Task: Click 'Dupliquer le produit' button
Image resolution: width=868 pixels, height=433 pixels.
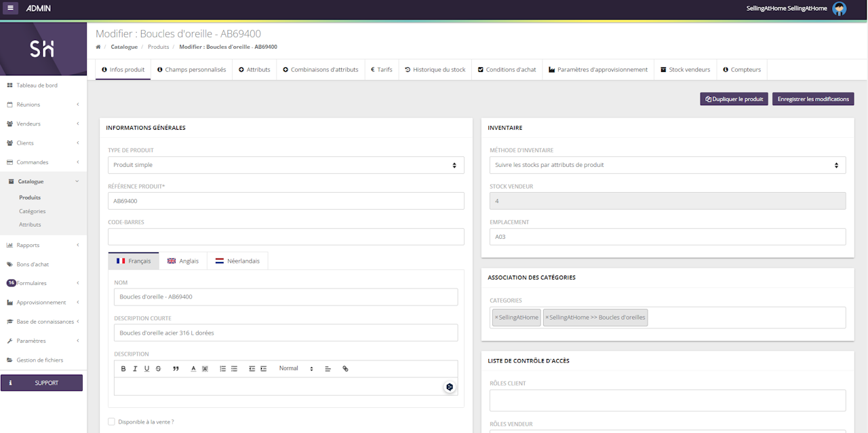Action: [734, 99]
